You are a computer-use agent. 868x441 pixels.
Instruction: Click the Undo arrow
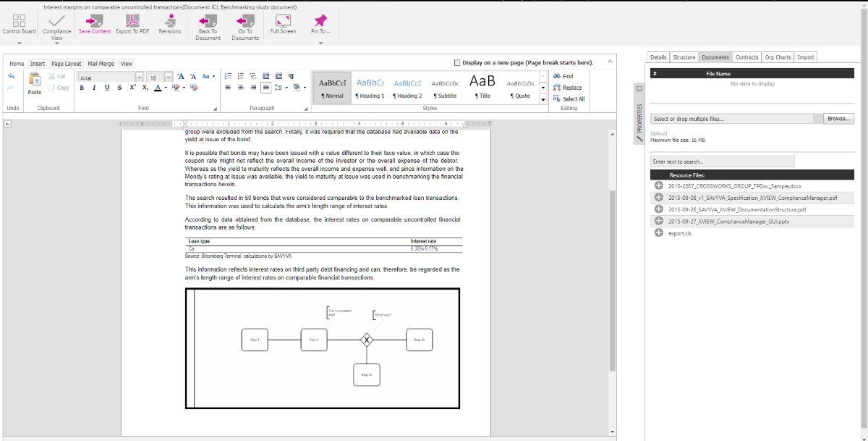(12, 76)
